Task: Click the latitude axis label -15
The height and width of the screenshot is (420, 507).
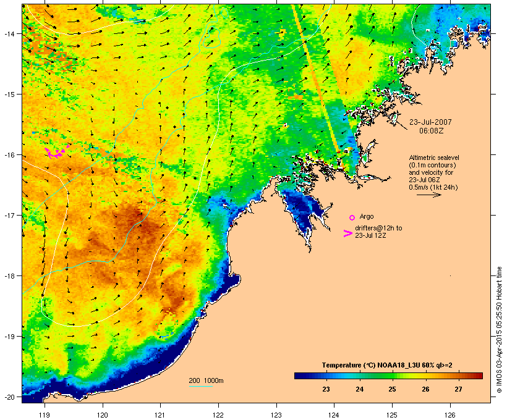Action: 9,94
